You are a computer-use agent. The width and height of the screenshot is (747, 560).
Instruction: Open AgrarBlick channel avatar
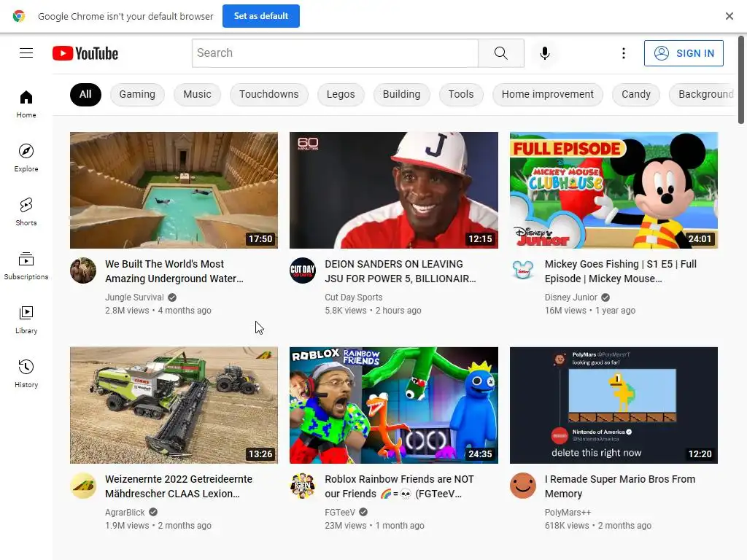click(x=83, y=486)
